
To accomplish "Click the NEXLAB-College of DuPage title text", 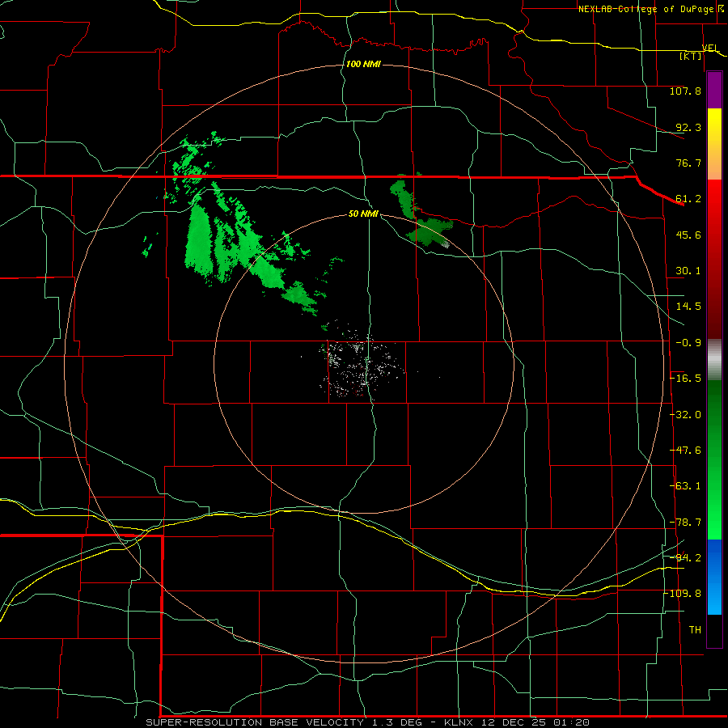I will pos(645,9).
